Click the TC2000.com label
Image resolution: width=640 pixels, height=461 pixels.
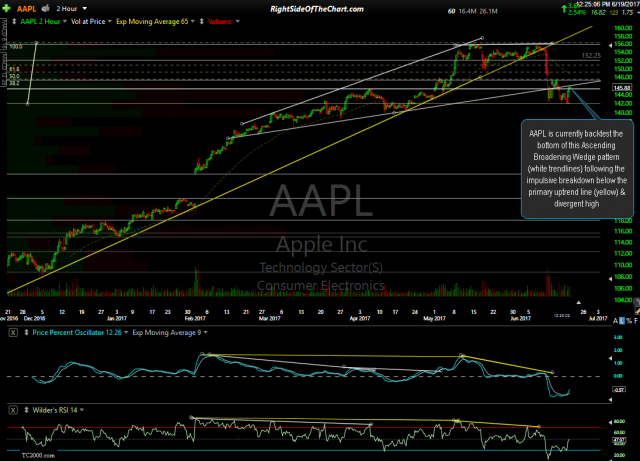[x=38, y=455]
